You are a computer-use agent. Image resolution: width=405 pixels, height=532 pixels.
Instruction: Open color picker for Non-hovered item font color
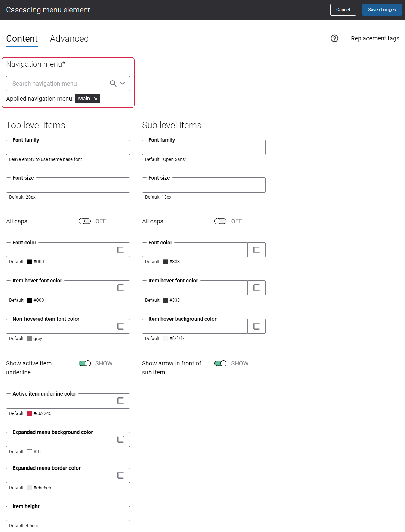pyautogui.click(x=121, y=326)
